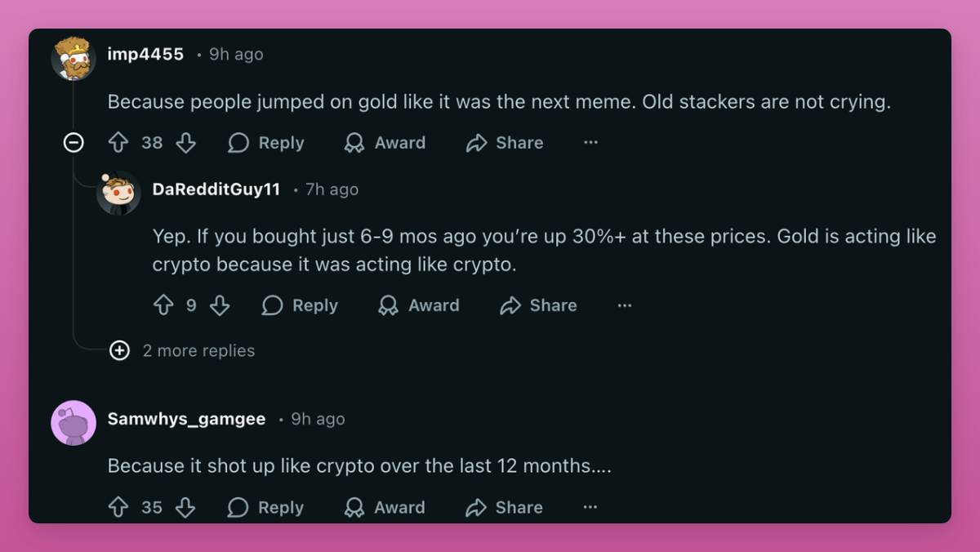
Task: Downvote Samwhys_gamgee's comment with 35 votes
Action: tap(185, 507)
